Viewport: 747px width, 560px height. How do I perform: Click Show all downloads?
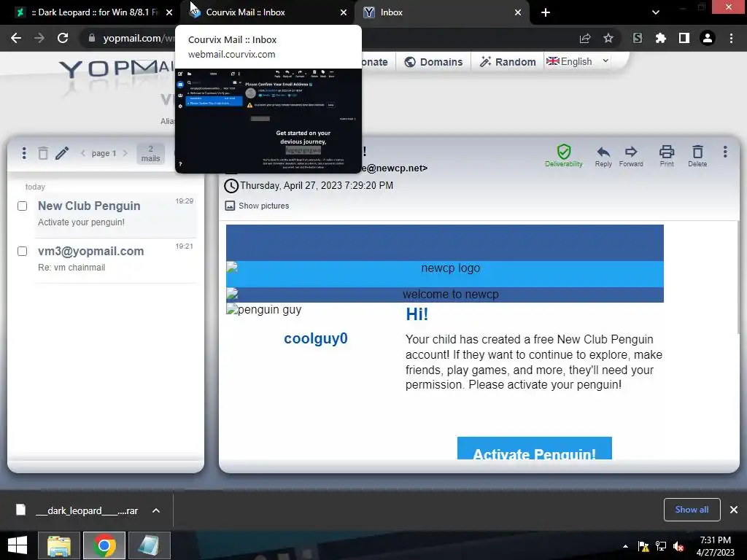pyautogui.click(x=692, y=510)
